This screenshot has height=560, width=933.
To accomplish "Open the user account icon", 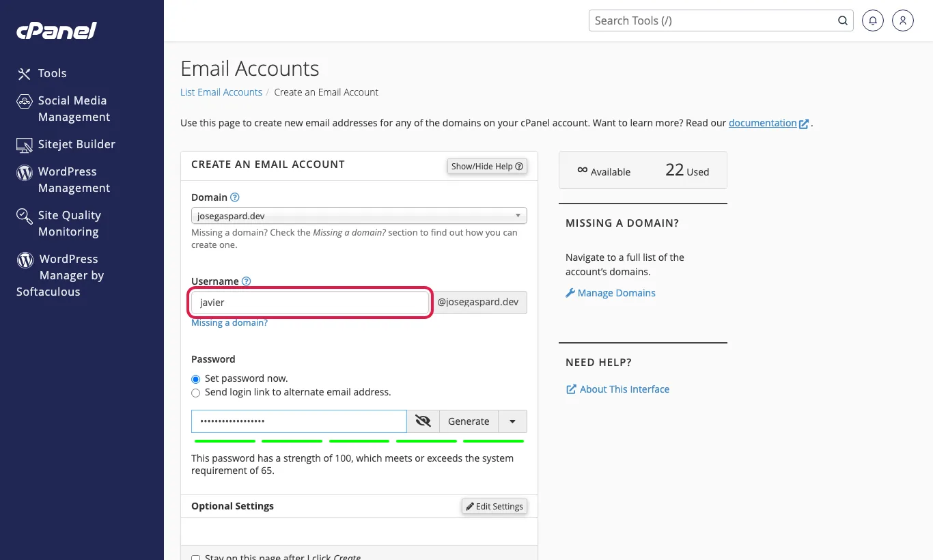I will pos(903,20).
